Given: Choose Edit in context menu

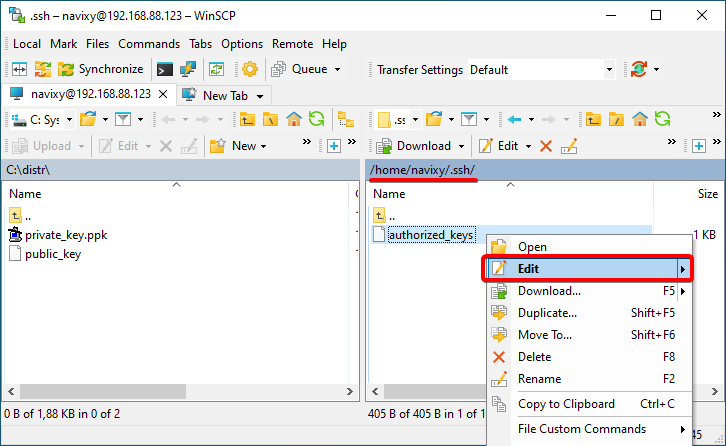Looking at the screenshot, I should 589,269.
